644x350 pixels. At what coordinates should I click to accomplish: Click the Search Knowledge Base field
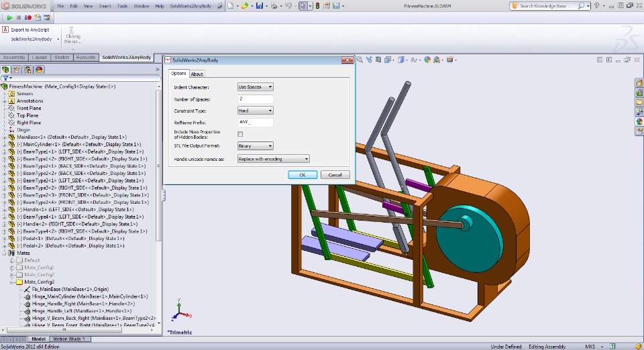pos(550,6)
